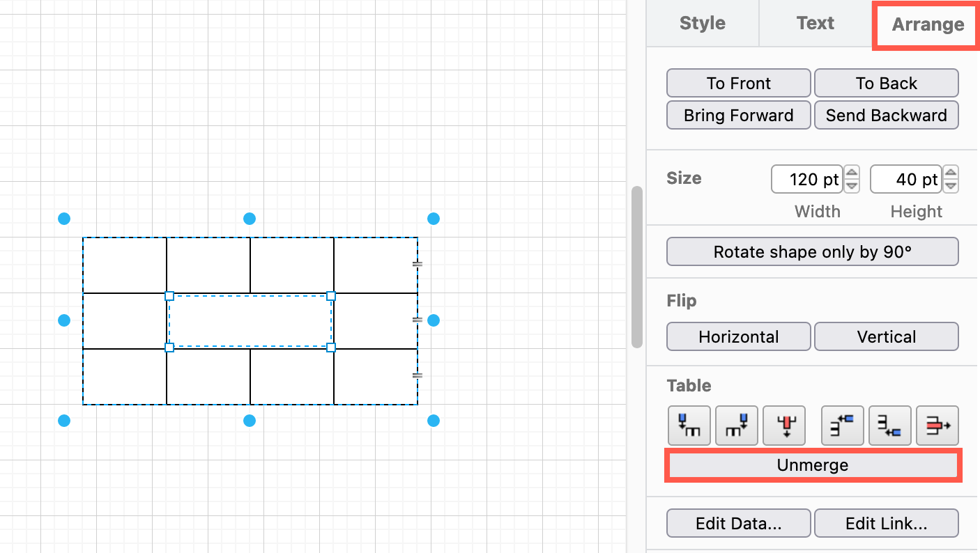The width and height of the screenshot is (980, 553).
Task: Rotate shape only by 90 degrees
Action: (812, 251)
